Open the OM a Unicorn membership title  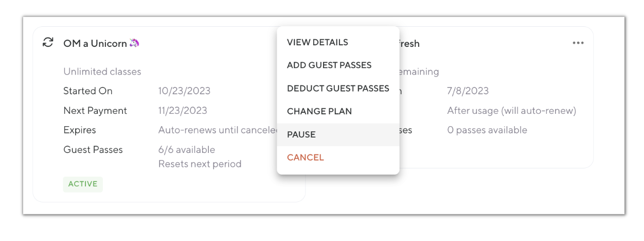tap(95, 44)
